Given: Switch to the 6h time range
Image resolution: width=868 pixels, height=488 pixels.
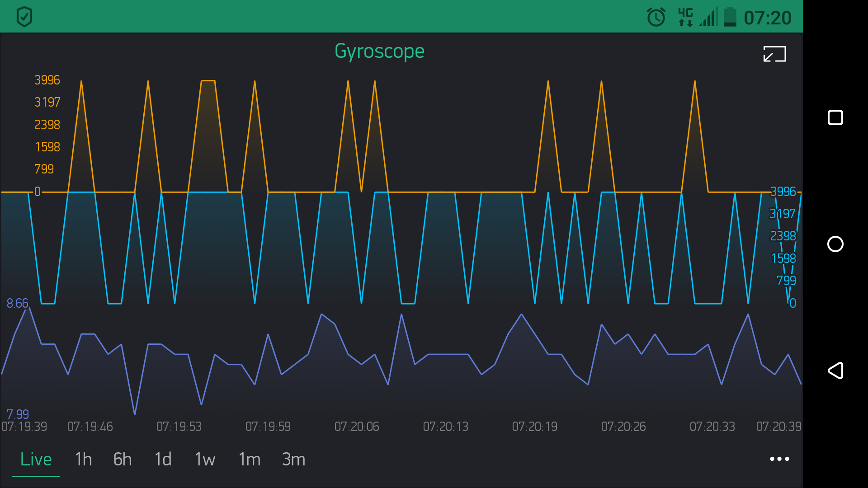Looking at the screenshot, I should (123, 460).
